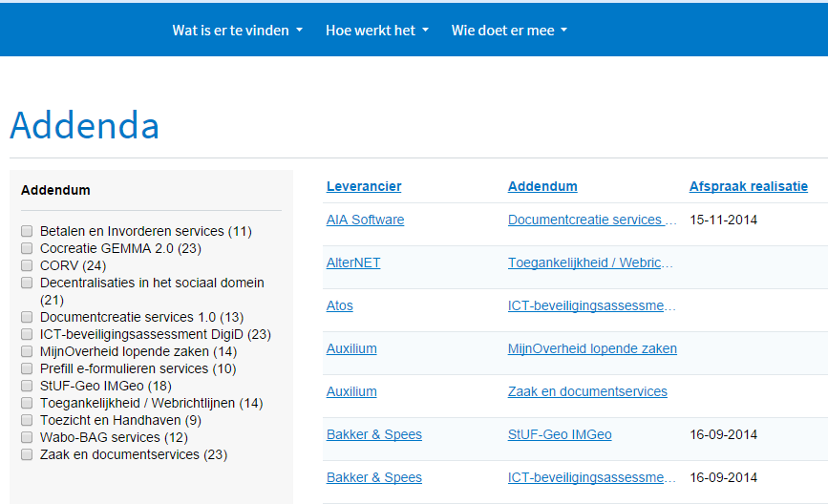Select 'Wabo-BAG services (12)' checkbox
Image resolution: width=828 pixels, height=504 pixels.
coord(27,437)
